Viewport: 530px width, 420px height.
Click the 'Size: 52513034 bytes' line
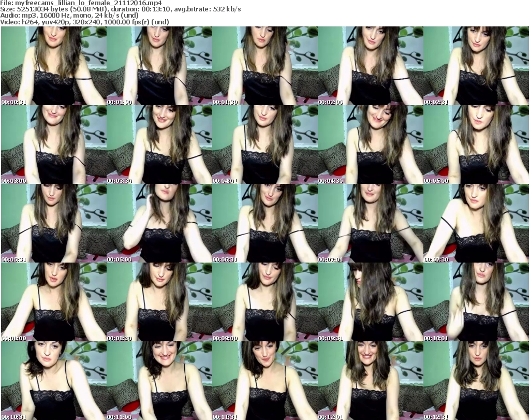tap(120, 9)
